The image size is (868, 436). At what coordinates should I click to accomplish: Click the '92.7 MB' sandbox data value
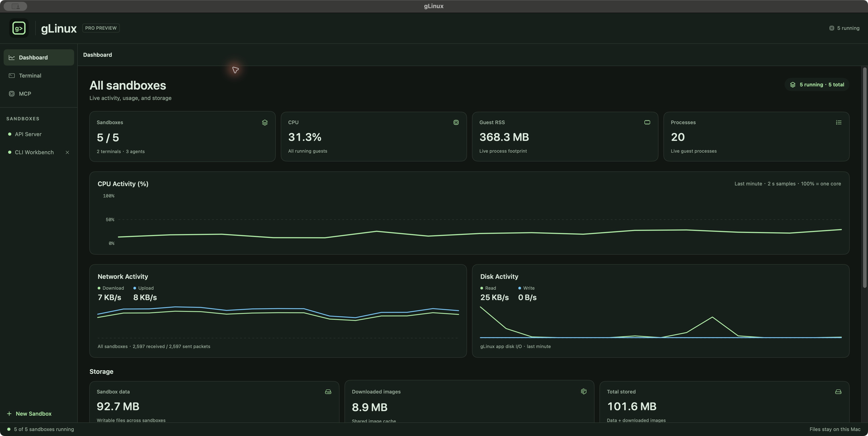tap(118, 406)
